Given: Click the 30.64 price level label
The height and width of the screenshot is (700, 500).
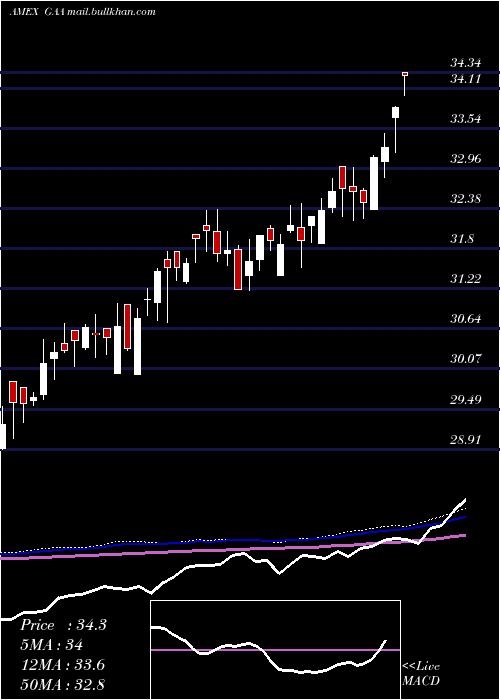Looking at the screenshot, I should [x=466, y=318].
